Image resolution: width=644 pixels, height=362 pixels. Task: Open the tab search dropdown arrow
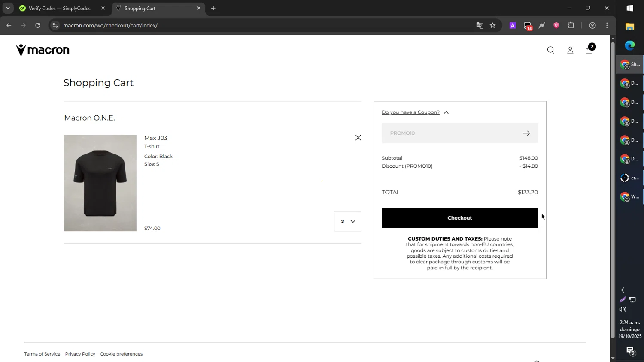(8, 8)
